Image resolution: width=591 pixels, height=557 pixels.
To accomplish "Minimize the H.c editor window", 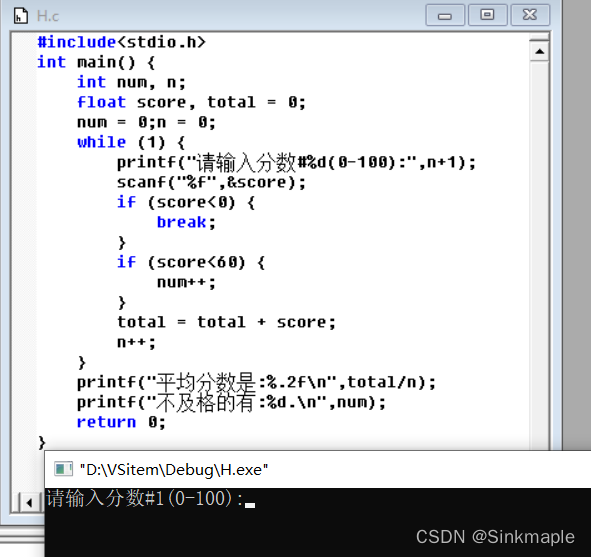I will click(445, 15).
